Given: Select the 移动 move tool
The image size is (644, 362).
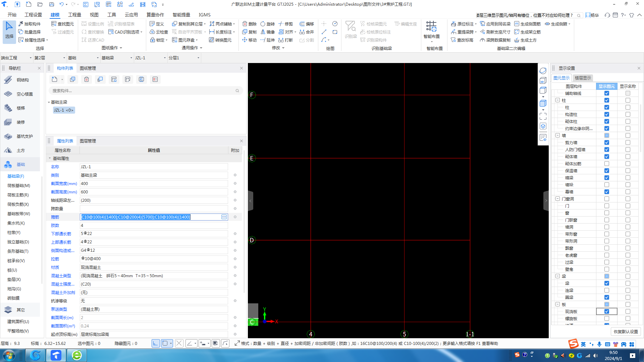Looking at the screenshot, I should pyautogui.click(x=249, y=40).
